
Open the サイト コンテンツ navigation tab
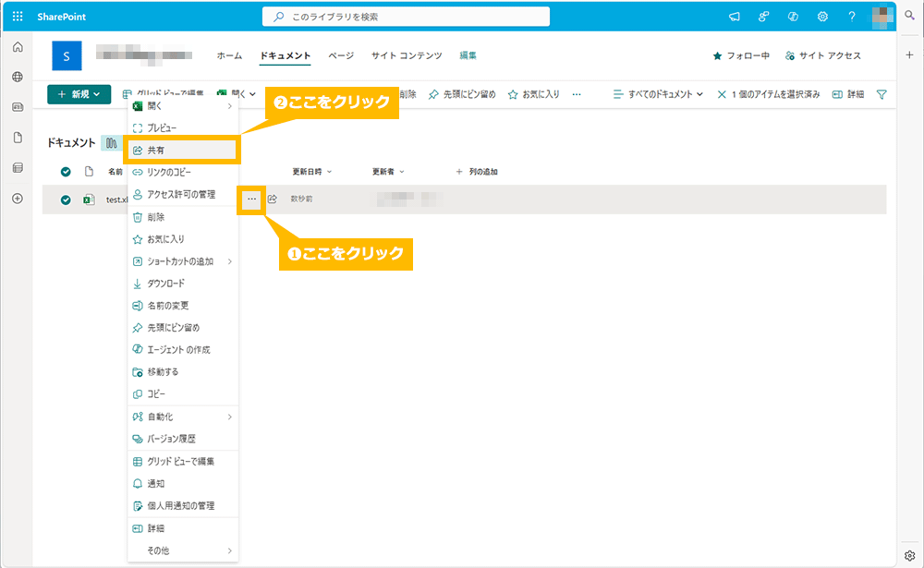tap(407, 55)
